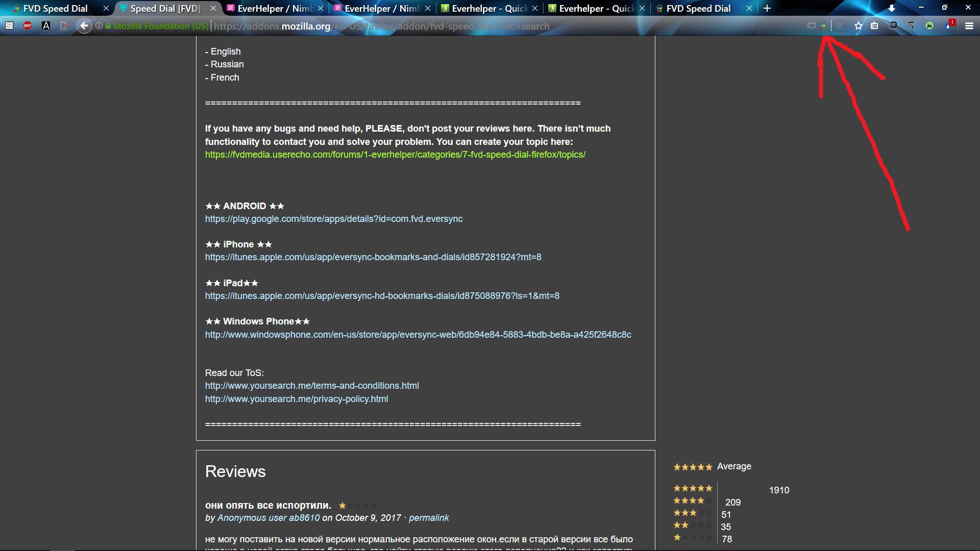Click the Average star rating summary
This screenshot has width=980, height=551.
tap(712, 466)
